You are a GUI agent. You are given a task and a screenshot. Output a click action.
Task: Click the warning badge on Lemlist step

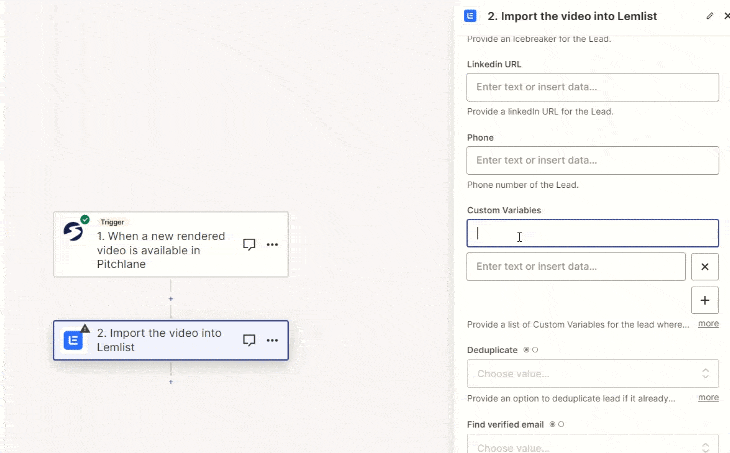coord(85,329)
